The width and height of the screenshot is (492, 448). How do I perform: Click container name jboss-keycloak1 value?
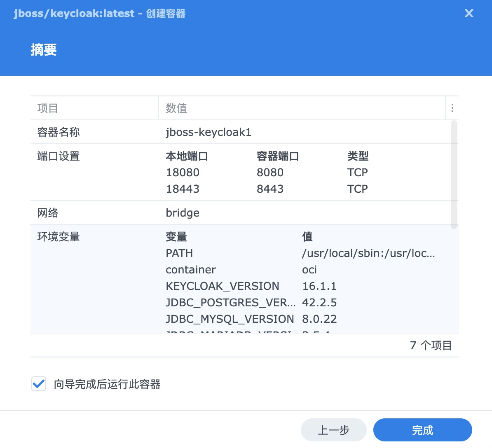(209, 132)
